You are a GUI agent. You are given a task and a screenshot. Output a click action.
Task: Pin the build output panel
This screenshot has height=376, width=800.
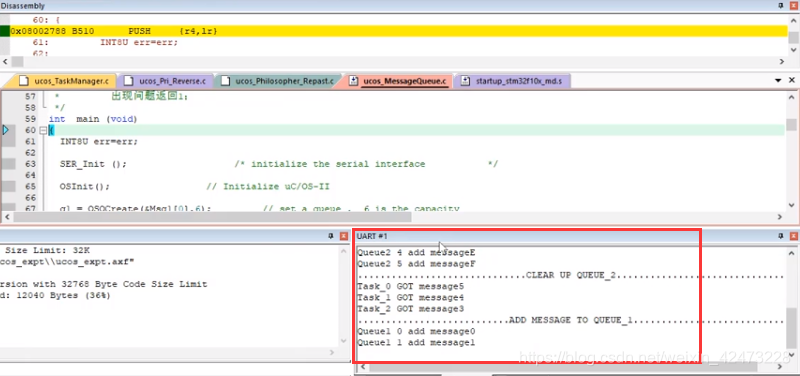click(x=331, y=236)
